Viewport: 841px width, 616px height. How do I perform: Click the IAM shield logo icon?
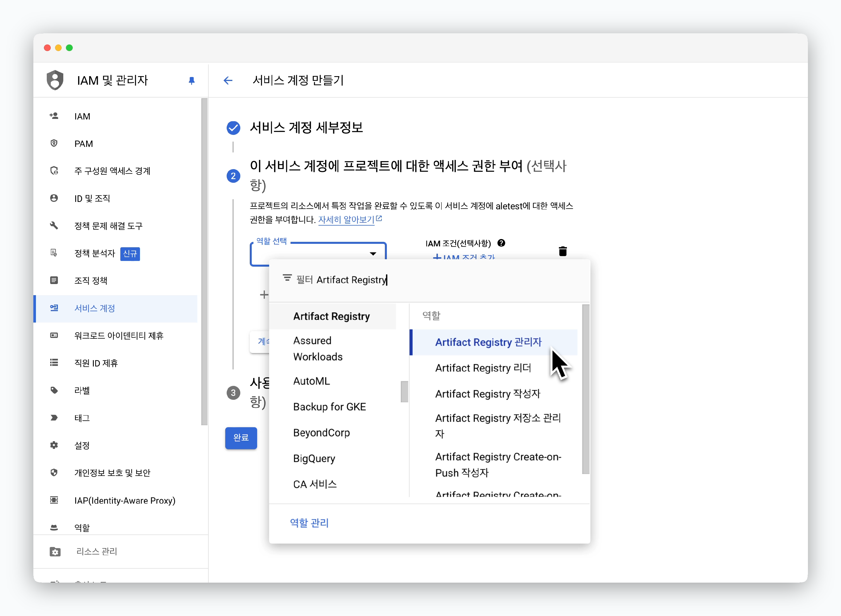coord(55,80)
